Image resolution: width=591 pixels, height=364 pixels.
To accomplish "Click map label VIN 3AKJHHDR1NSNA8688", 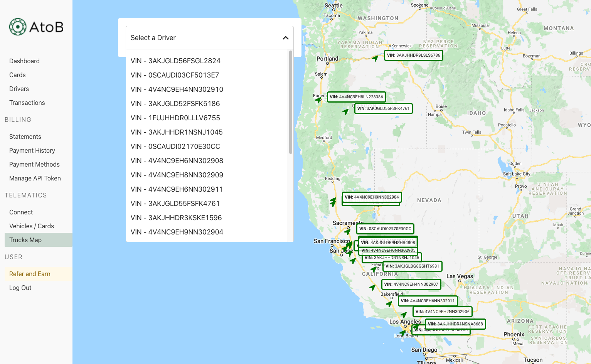I will pyautogui.click(x=455, y=324).
